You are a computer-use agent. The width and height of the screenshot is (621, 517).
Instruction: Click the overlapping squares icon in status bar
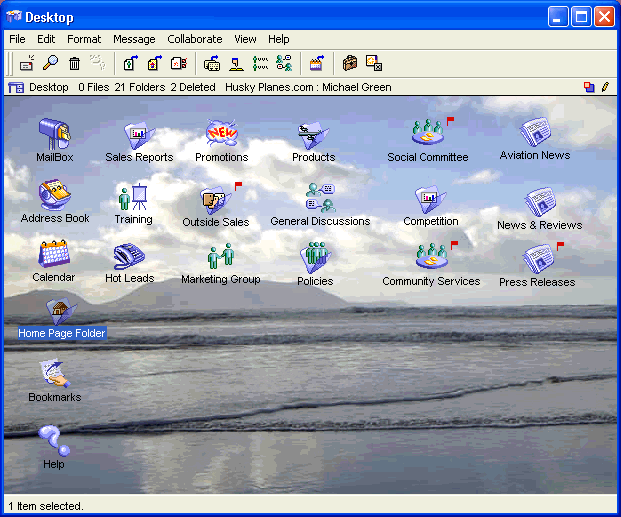coord(589,88)
